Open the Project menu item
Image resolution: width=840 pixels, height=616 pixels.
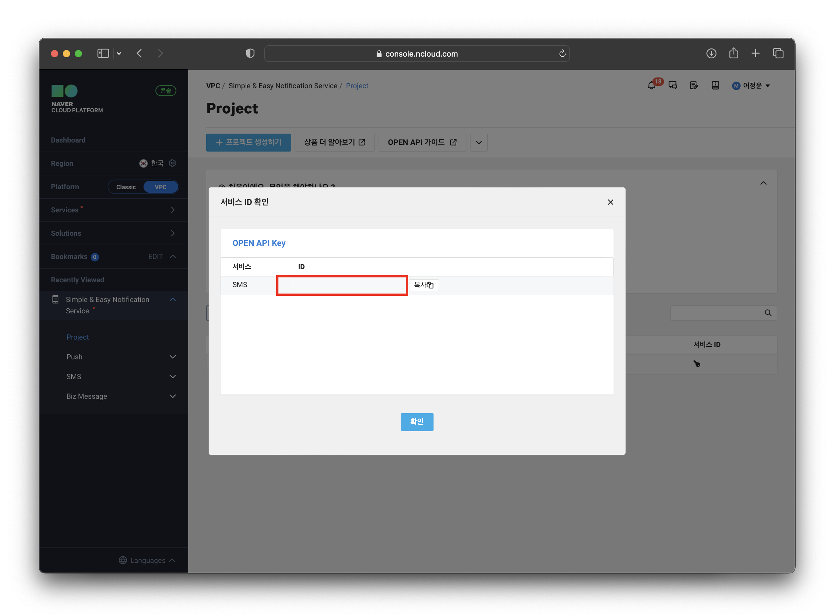click(x=78, y=338)
